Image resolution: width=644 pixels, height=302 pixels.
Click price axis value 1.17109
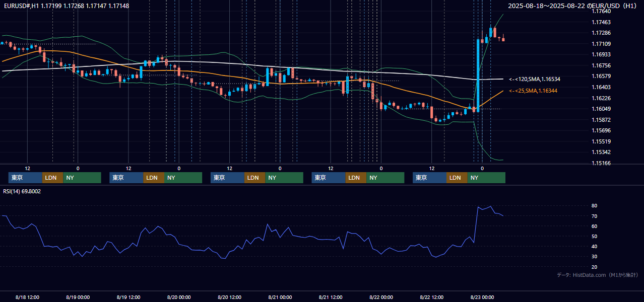[x=601, y=44]
